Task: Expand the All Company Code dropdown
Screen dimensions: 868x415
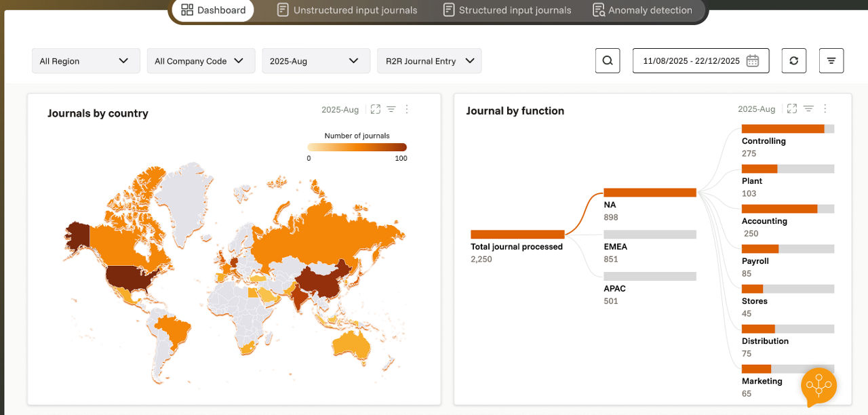Action: click(201, 61)
